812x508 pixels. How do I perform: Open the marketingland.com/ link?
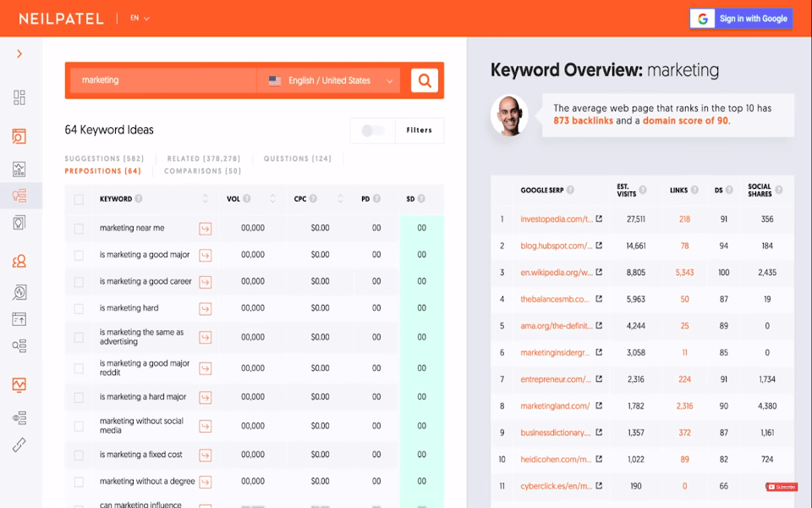click(555, 406)
